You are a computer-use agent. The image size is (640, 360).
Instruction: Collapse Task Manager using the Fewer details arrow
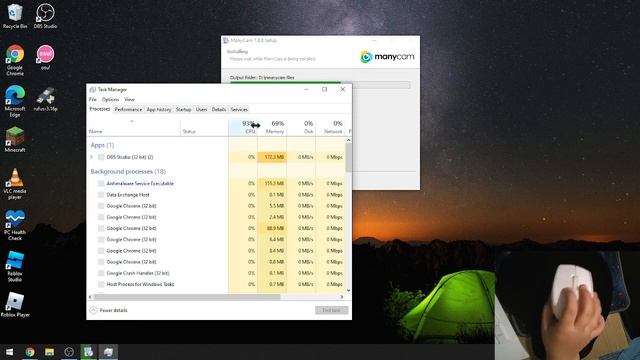click(x=93, y=310)
